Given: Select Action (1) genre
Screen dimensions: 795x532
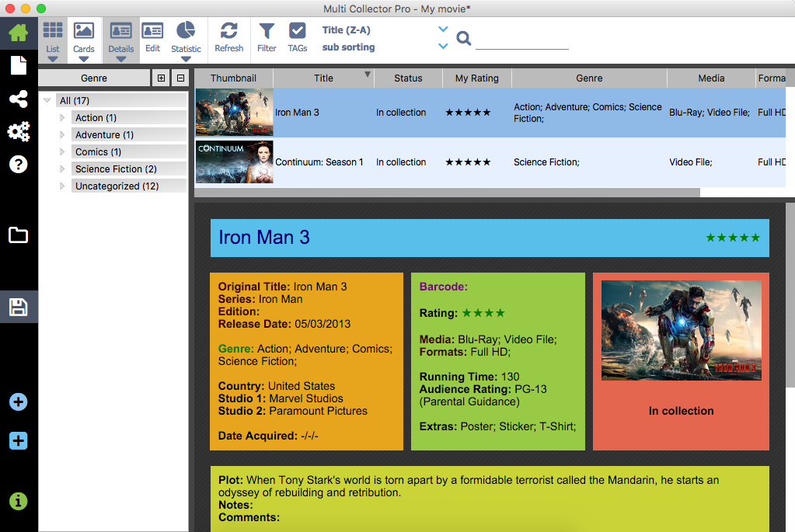Looking at the screenshot, I should [129, 117].
